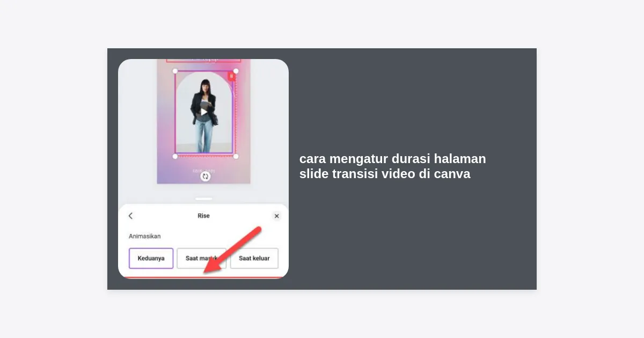Click the bottom-left white selection handle
This screenshot has height=338, width=644.
[x=175, y=156]
